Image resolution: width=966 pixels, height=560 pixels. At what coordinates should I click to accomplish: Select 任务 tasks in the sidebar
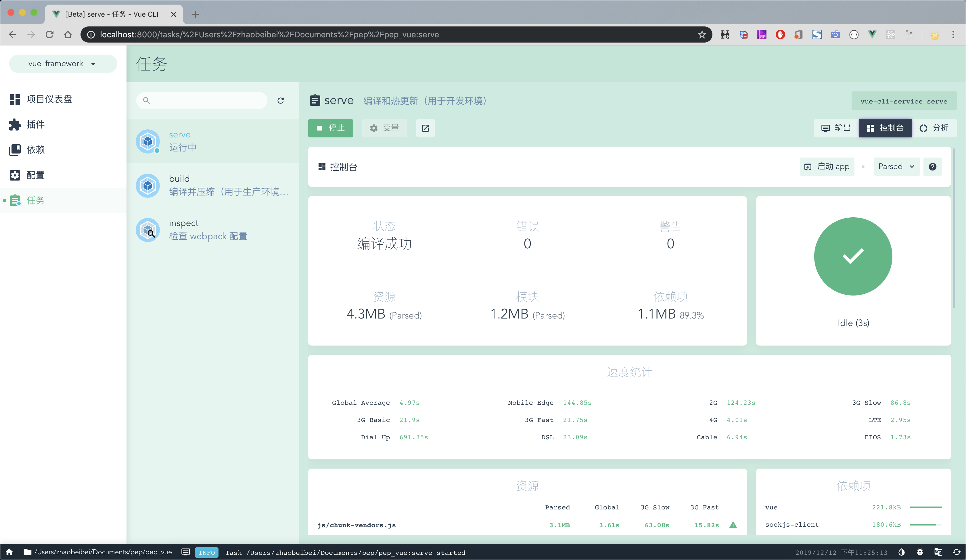click(63, 200)
